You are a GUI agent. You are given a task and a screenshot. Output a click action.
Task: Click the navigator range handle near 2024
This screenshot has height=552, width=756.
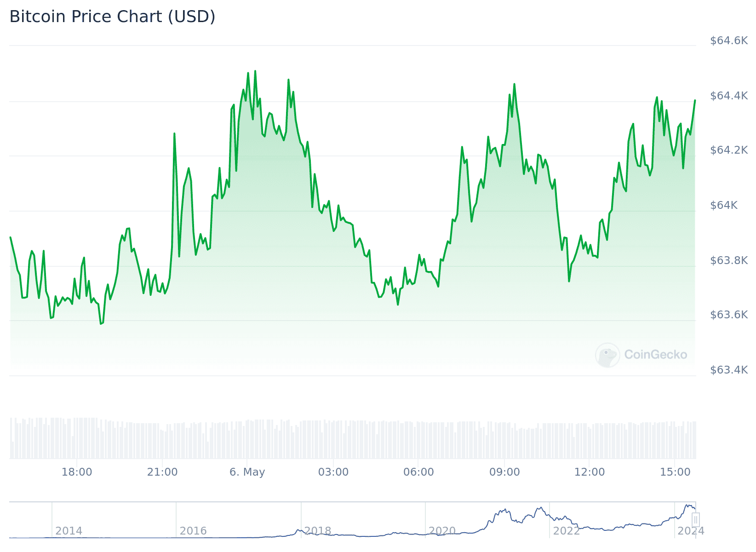[x=695, y=520]
